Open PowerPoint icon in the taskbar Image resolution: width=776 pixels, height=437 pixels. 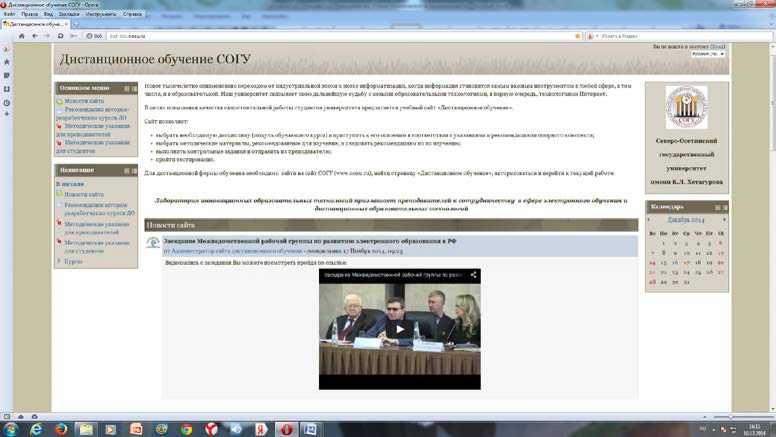tap(136, 429)
